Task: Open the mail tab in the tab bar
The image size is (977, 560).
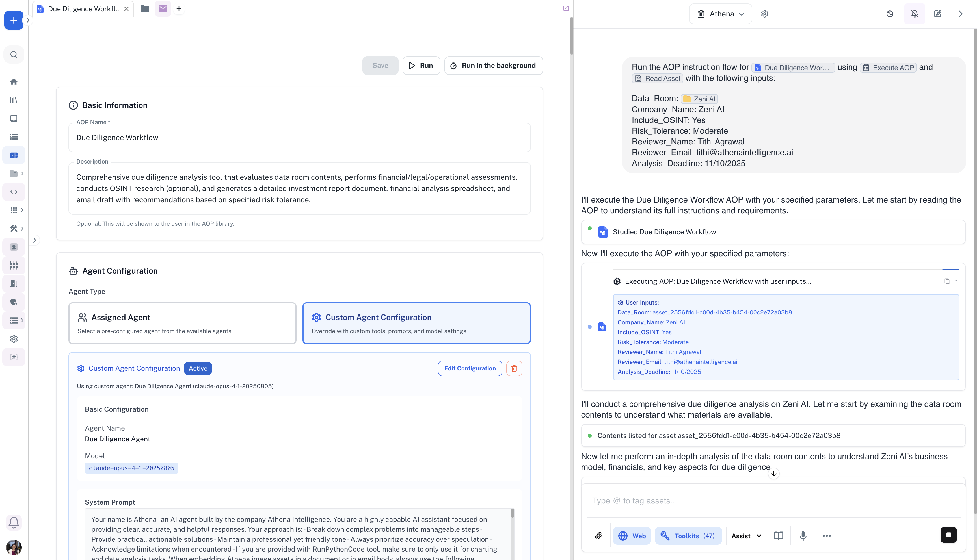Action: tap(163, 8)
